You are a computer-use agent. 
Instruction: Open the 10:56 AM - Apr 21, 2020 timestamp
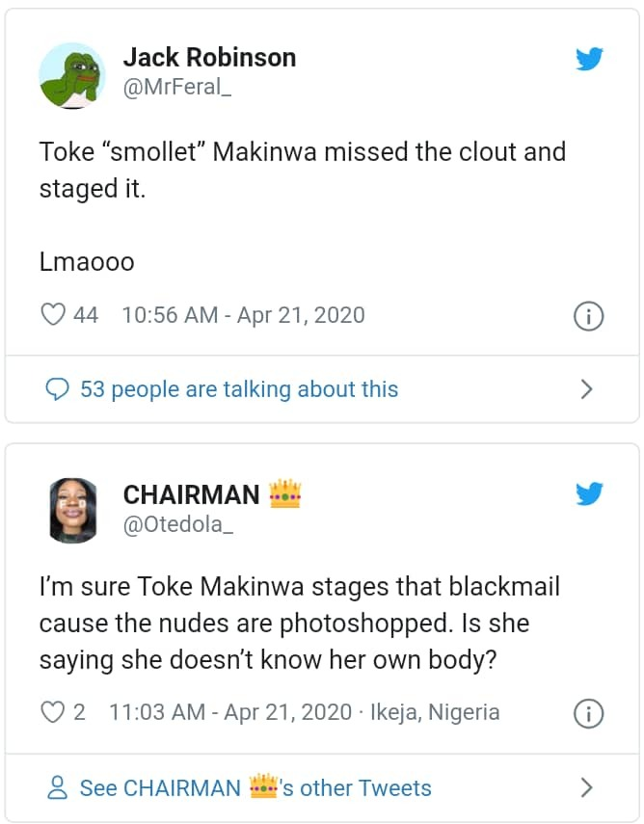[x=244, y=314]
